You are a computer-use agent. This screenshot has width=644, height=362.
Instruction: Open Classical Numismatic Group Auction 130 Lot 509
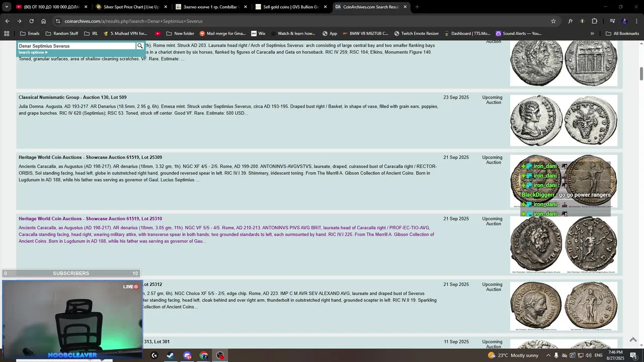[72, 98]
